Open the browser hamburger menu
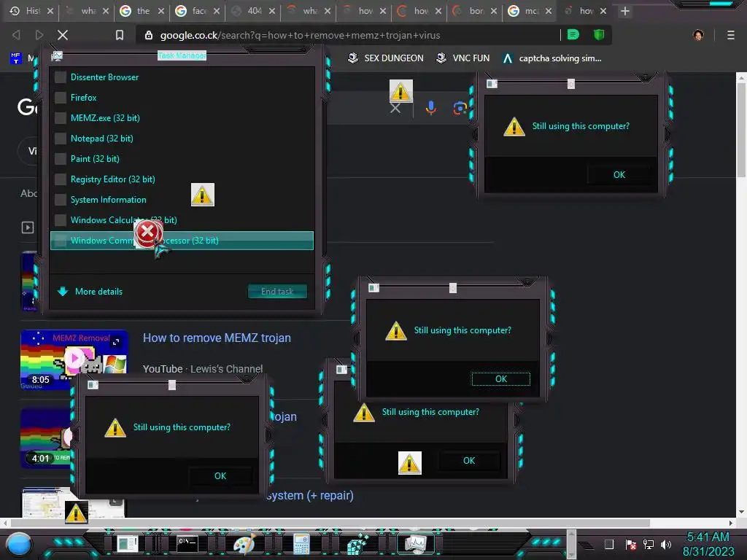This screenshot has width=747, height=560. tap(730, 35)
